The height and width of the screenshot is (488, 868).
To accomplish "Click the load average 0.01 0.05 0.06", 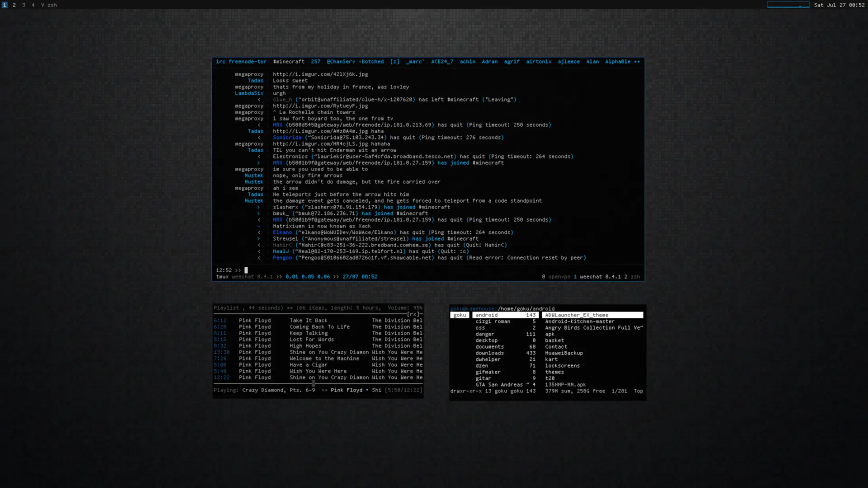I will [x=307, y=277].
